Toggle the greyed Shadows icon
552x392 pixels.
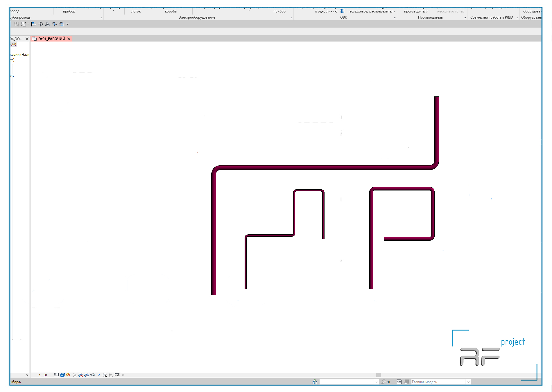tap(75, 375)
